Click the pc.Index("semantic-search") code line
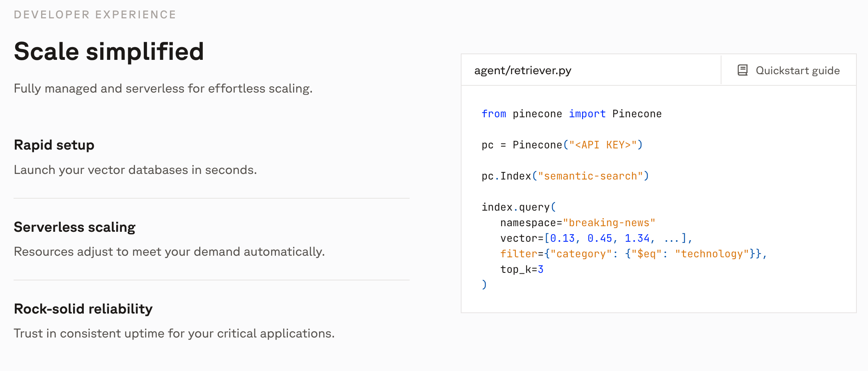868x371 pixels. click(x=565, y=176)
